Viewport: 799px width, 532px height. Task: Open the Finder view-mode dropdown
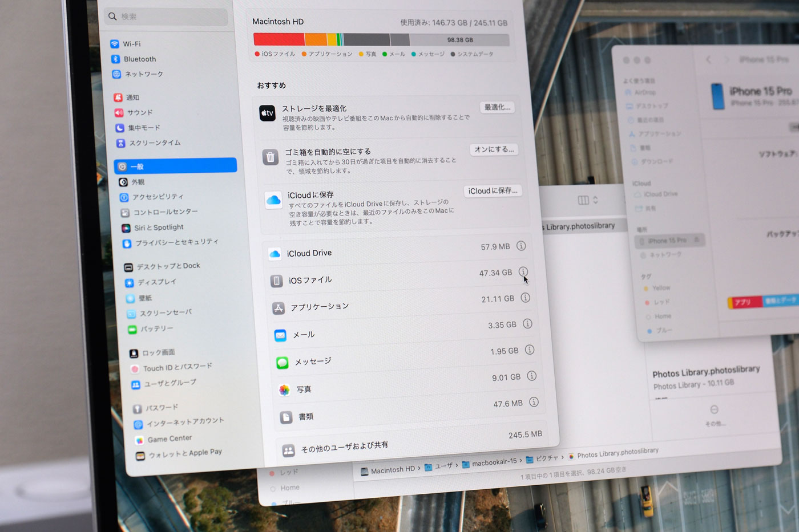588,200
